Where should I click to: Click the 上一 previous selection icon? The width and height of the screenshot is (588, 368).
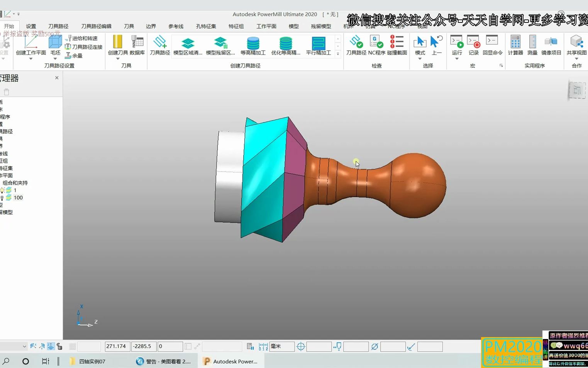click(437, 41)
